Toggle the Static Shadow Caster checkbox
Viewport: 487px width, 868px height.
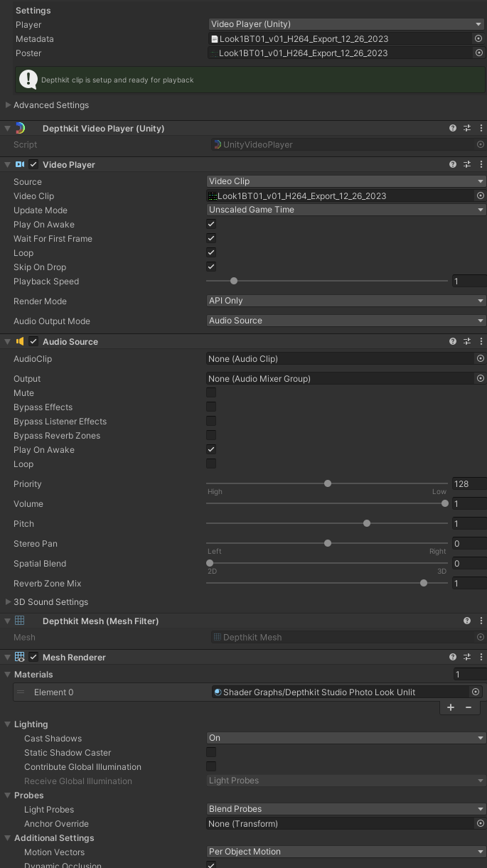pyautogui.click(x=211, y=752)
